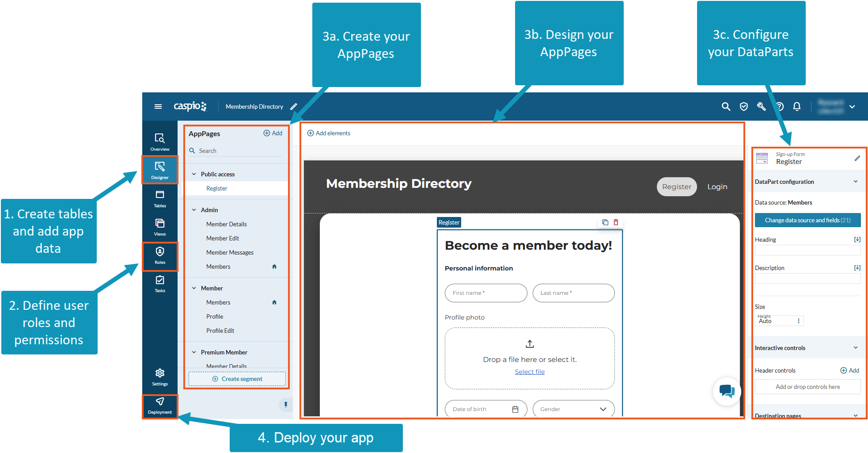
Task: Open Tasks in the sidebar
Action: point(160,283)
